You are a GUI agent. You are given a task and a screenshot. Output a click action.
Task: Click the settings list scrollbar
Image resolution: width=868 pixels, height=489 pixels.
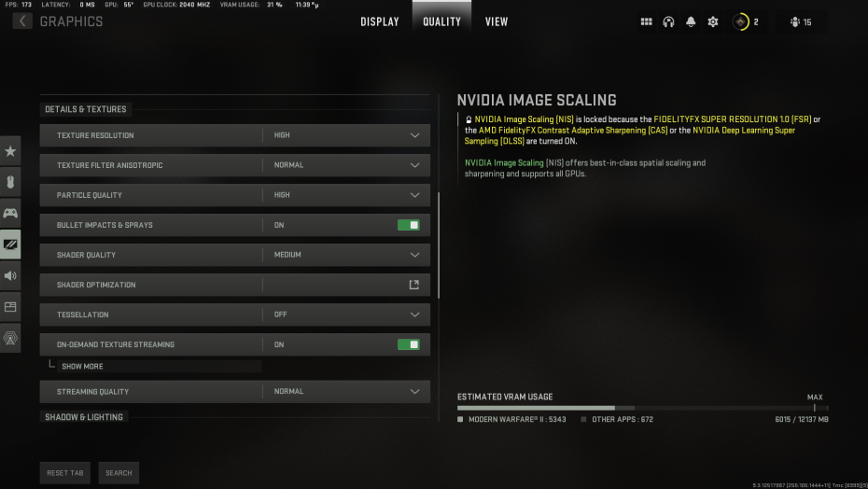click(439, 245)
